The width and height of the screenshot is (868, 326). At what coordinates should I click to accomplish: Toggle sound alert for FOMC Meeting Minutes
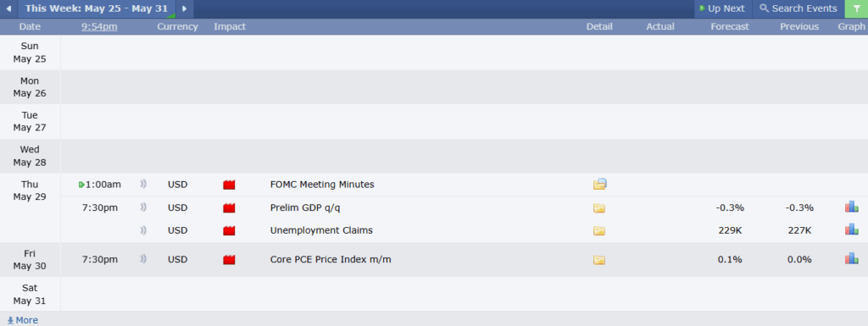[142, 184]
